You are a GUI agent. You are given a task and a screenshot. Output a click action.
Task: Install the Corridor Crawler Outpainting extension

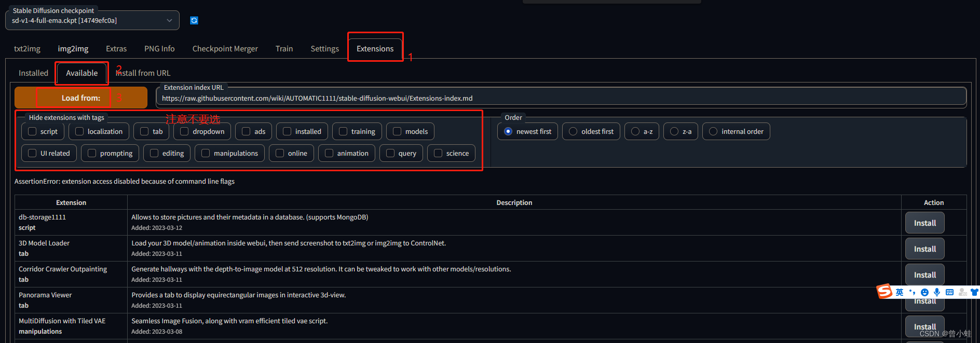pos(925,275)
